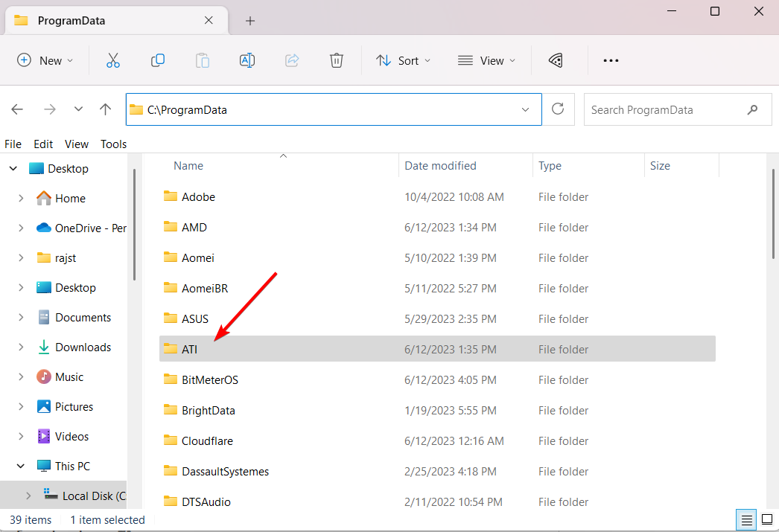This screenshot has height=532, width=779.
Task: Open the Filter funnel icon
Action: click(x=555, y=60)
